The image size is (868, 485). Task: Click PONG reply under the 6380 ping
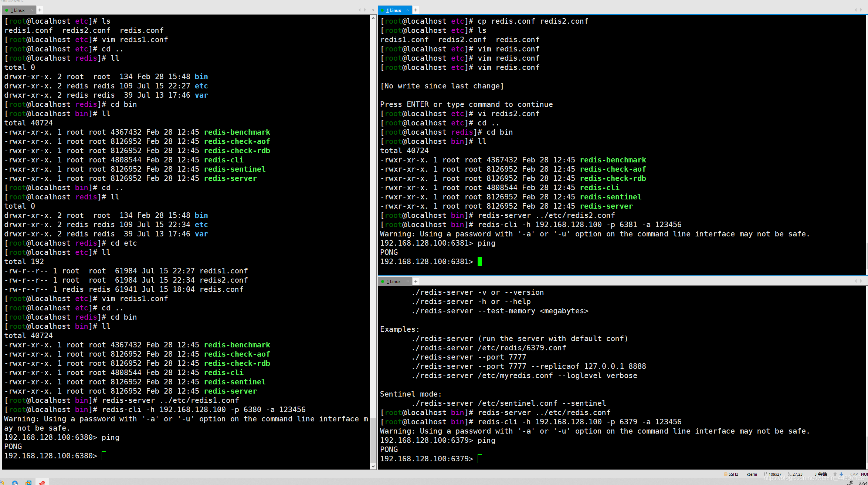tap(13, 447)
